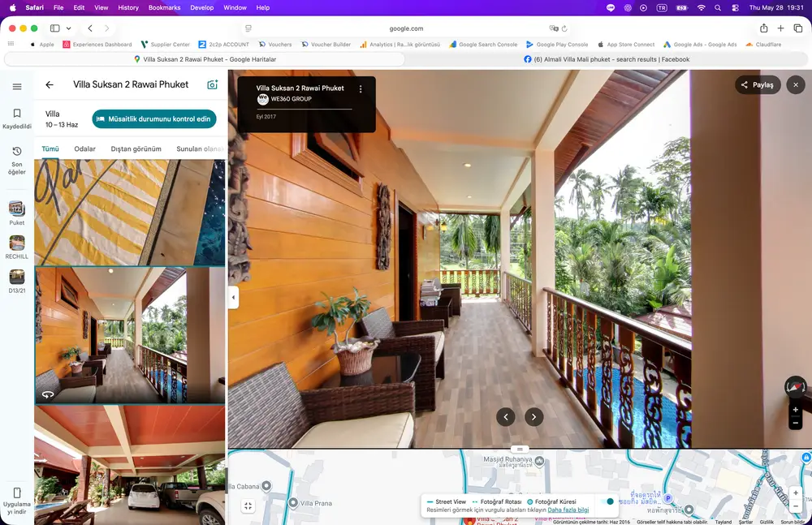Viewport: 812px width, 525px height.
Task: Click Villa Prana marker on mini map
Action: 292,503
